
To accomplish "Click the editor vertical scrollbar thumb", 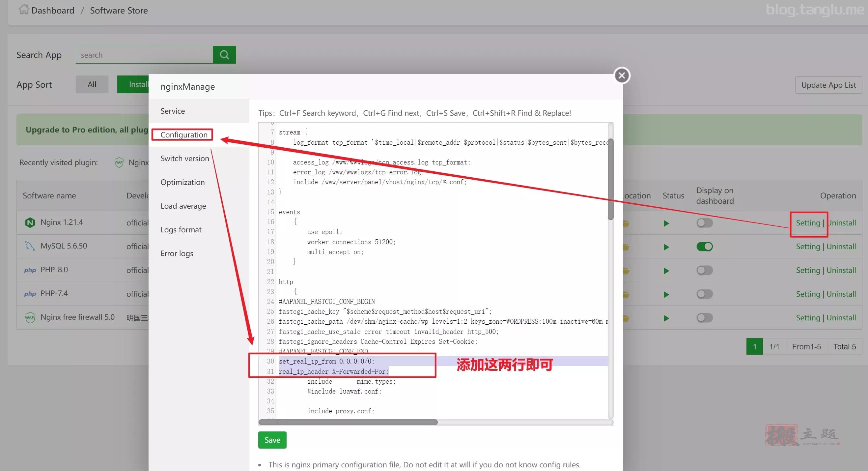I will 610,179.
